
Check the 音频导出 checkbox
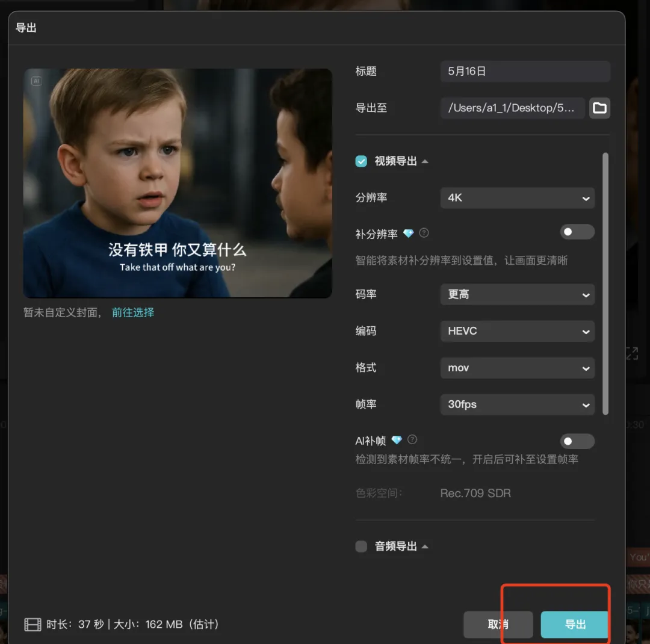[x=361, y=546]
